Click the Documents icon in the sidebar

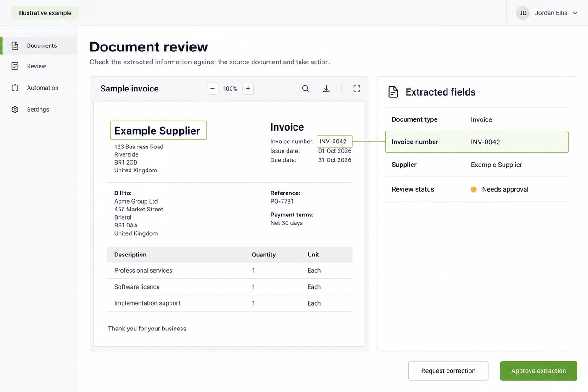[x=15, y=45]
